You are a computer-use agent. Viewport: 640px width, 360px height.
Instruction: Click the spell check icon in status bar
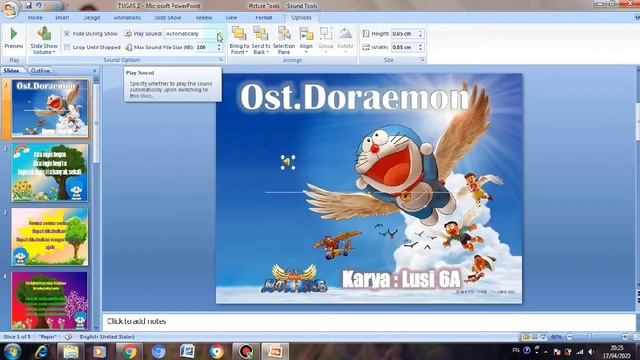coord(68,337)
